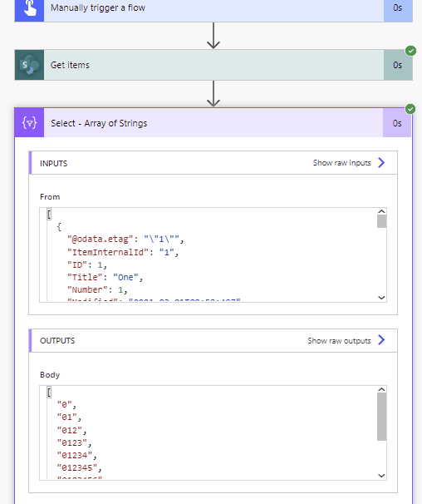Click the 0s duration on Get items
The width and height of the screenshot is (422, 504).
pos(398,65)
